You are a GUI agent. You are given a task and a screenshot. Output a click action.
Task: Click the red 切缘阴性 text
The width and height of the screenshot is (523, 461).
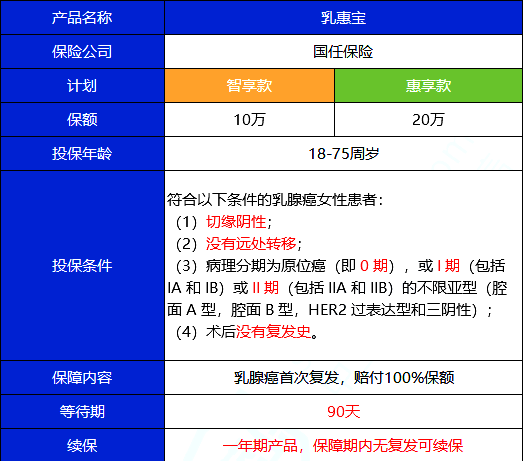pyautogui.click(x=236, y=222)
